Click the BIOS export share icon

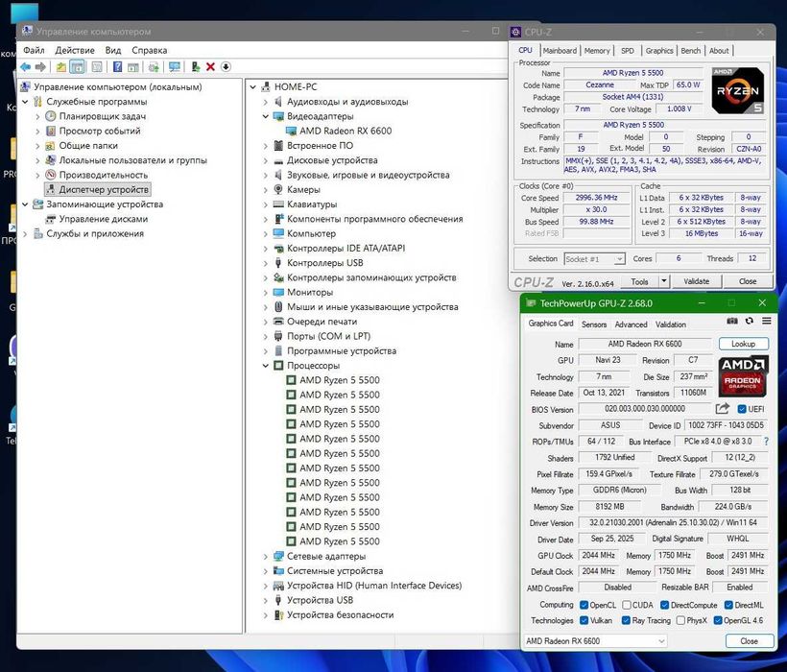pyautogui.click(x=723, y=409)
